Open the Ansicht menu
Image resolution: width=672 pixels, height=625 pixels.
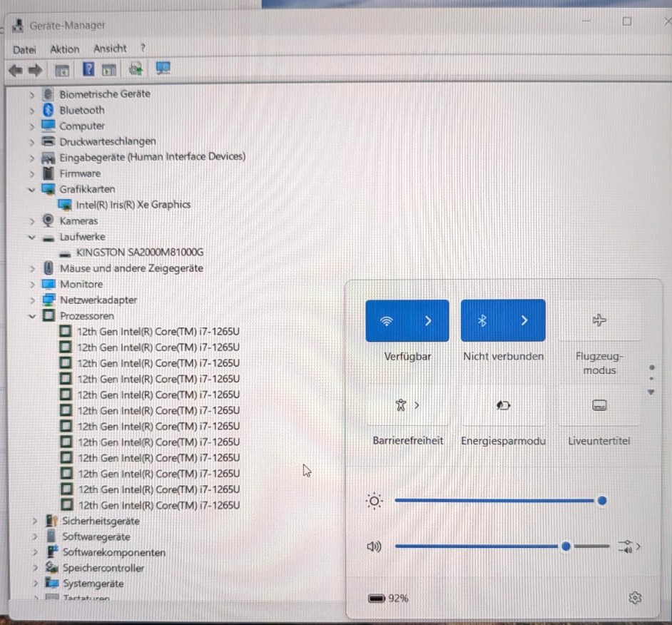coord(110,49)
